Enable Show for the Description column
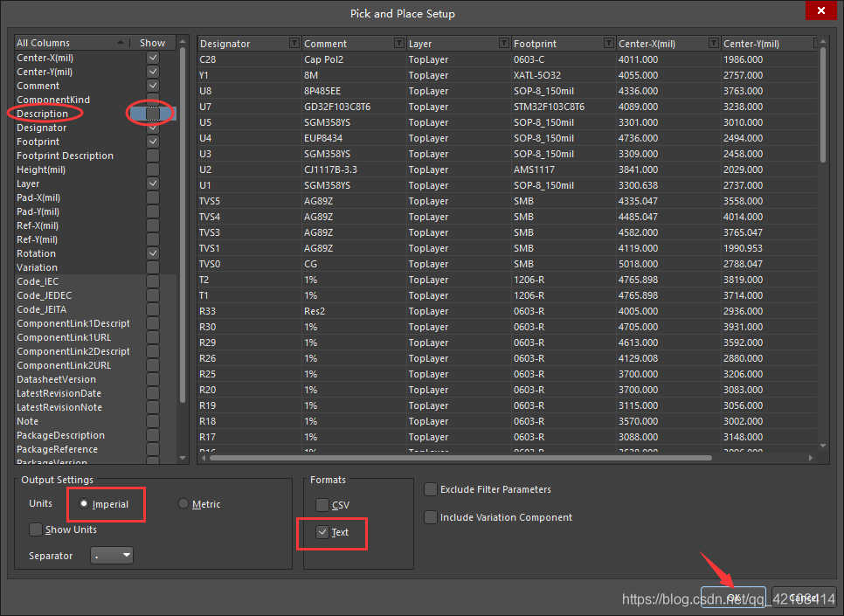Screen dimensions: 844x616 point(153,114)
